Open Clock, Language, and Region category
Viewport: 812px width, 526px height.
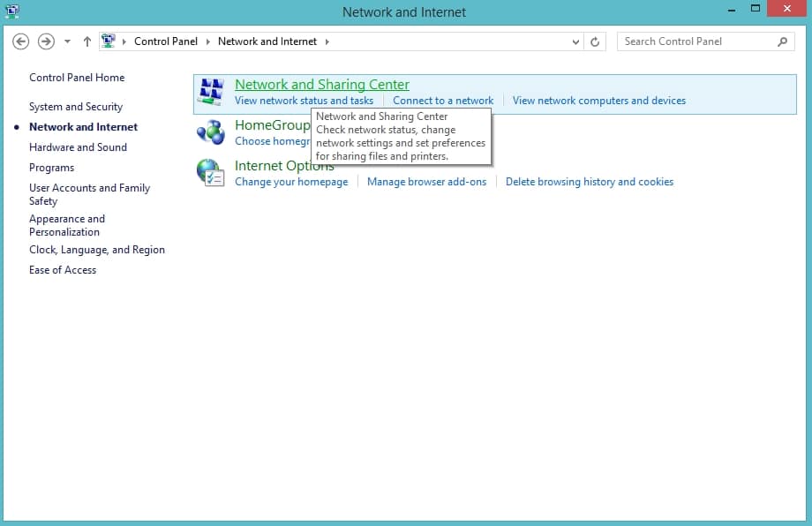coord(97,250)
